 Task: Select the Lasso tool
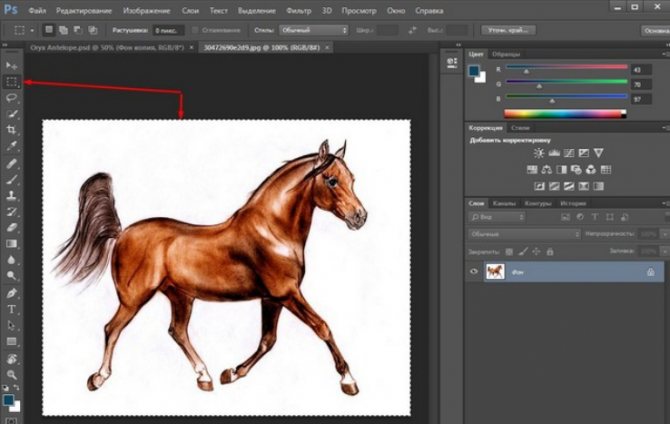tap(12, 98)
